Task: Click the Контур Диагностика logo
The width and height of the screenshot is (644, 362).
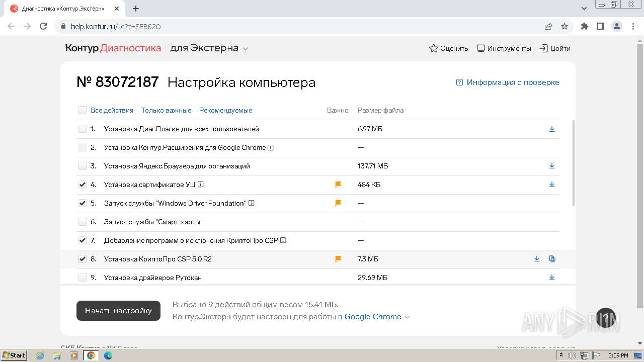Action: pyautogui.click(x=113, y=48)
